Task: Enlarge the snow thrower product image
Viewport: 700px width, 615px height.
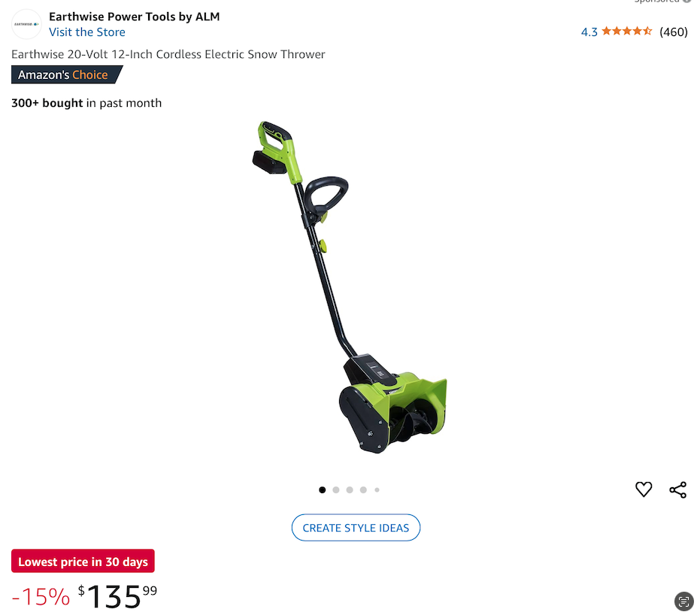Action: click(350, 287)
